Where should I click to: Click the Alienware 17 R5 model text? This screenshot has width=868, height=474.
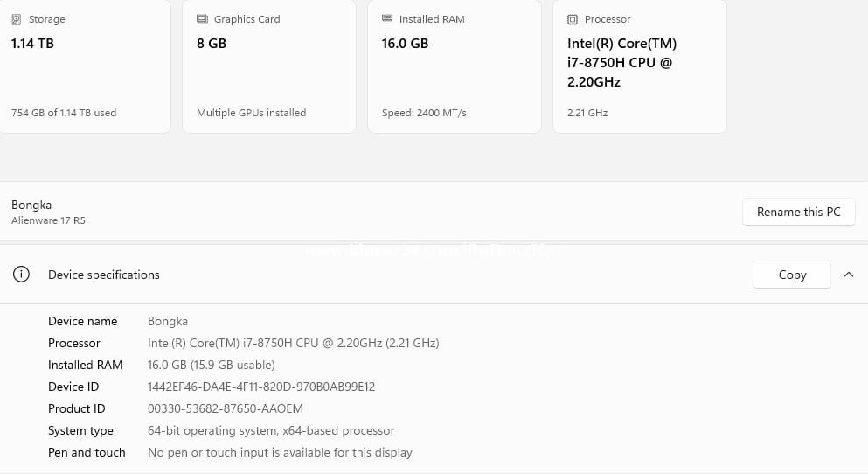coord(48,220)
